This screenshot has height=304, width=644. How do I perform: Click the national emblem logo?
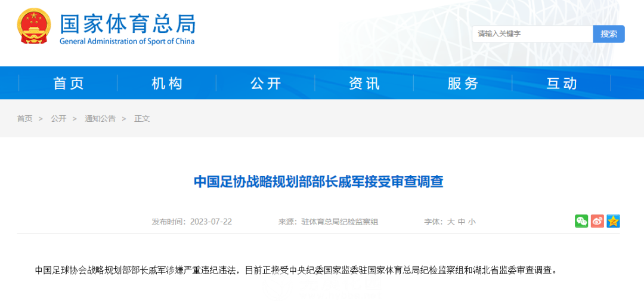click(33, 26)
